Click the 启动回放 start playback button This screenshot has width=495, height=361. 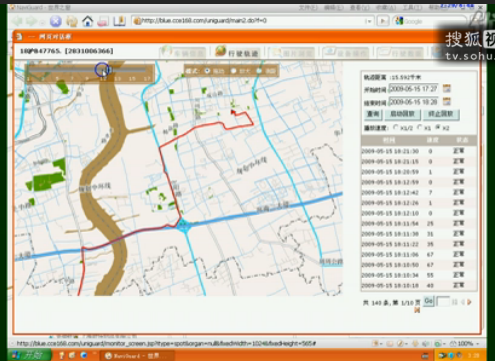coord(402,114)
